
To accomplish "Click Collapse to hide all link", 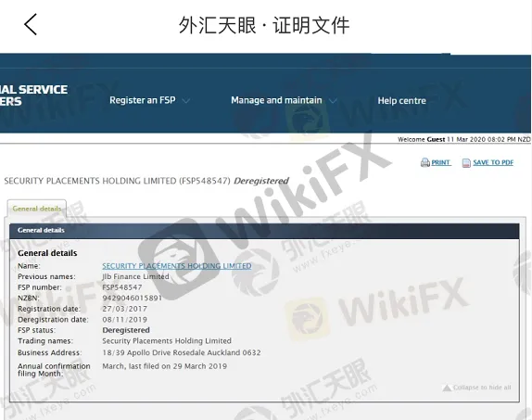I will tap(482, 388).
